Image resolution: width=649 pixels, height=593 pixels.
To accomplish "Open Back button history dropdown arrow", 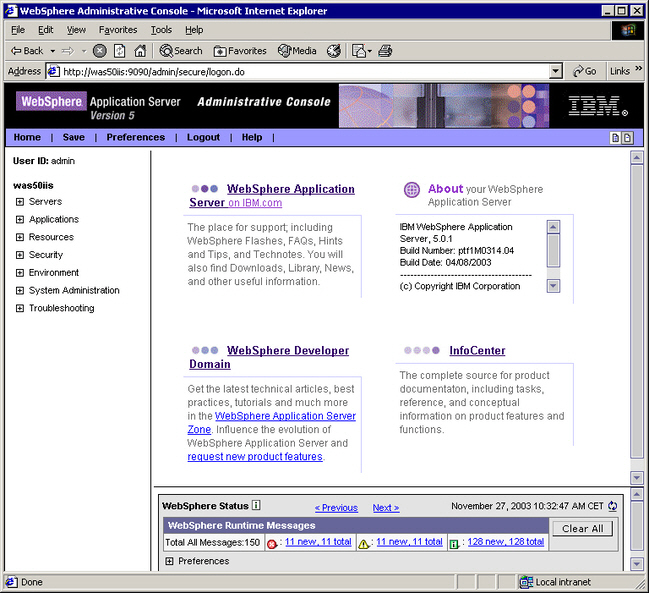I will [x=53, y=51].
